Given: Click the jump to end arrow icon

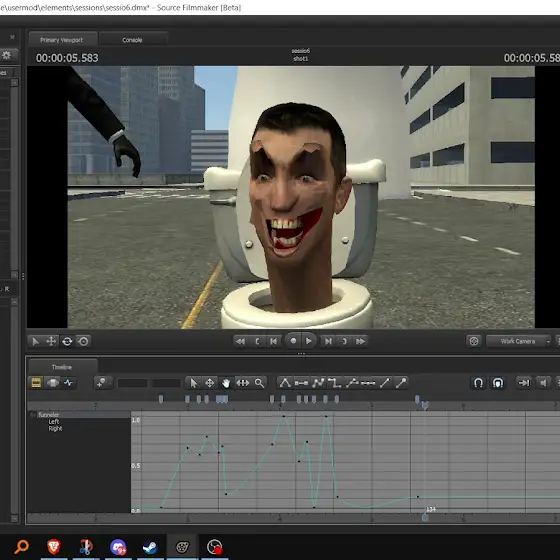Looking at the screenshot, I should [x=524, y=383].
